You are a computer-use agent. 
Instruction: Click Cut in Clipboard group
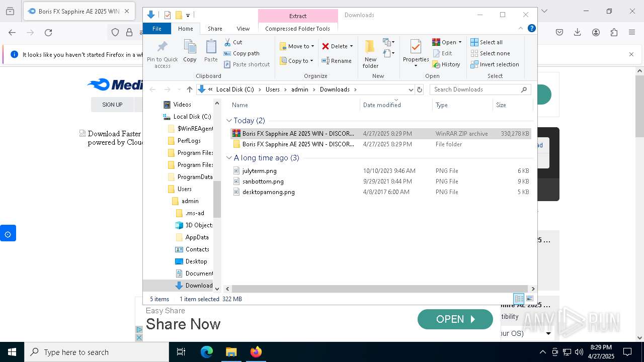point(233,42)
